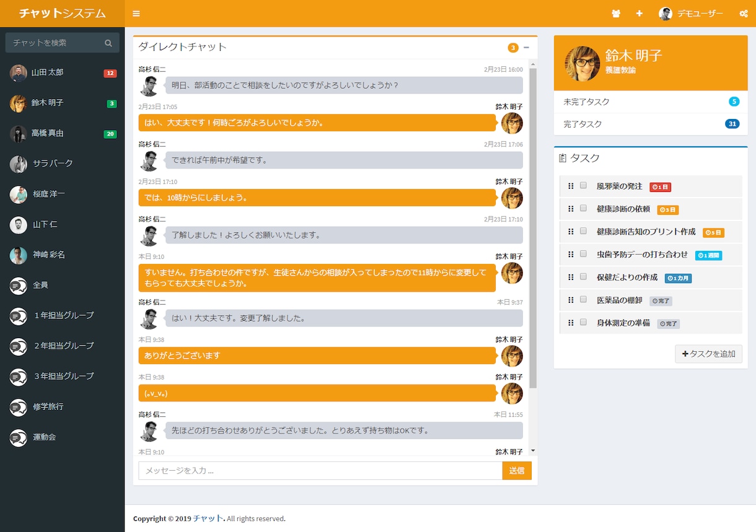Open chat with 山下 仁
This screenshot has width=756, height=532.
coord(62,225)
